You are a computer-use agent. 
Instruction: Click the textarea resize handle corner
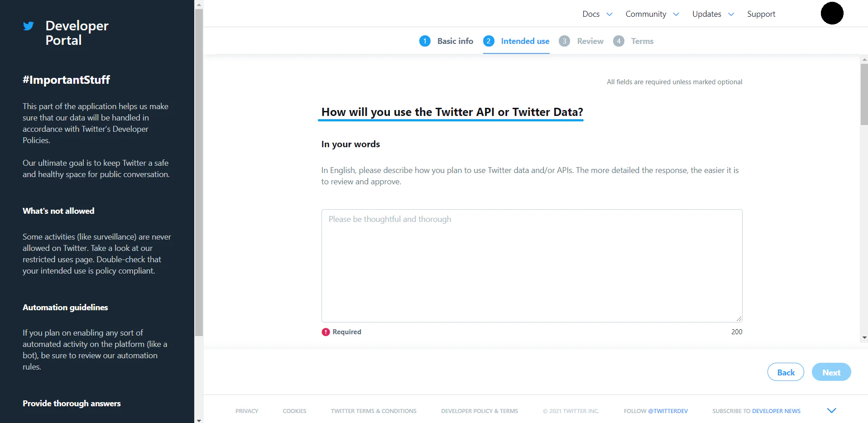739,319
